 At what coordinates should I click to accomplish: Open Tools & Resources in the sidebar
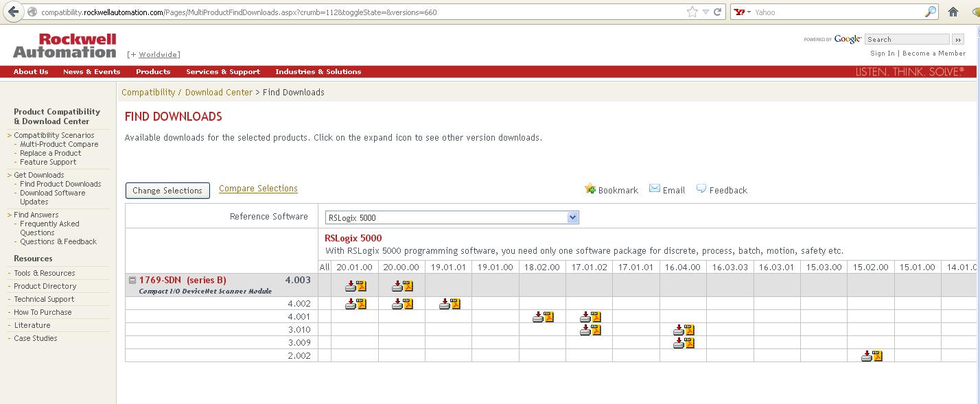click(45, 273)
